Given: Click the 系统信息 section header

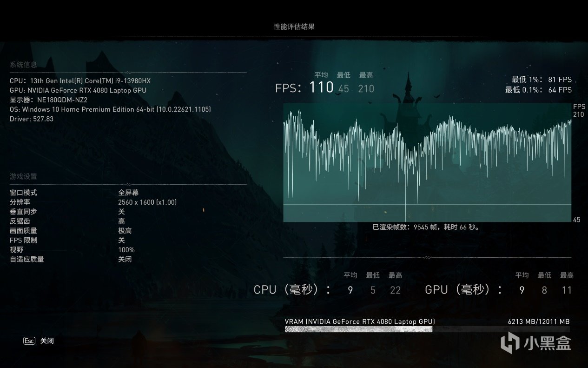Looking at the screenshot, I should [x=23, y=65].
